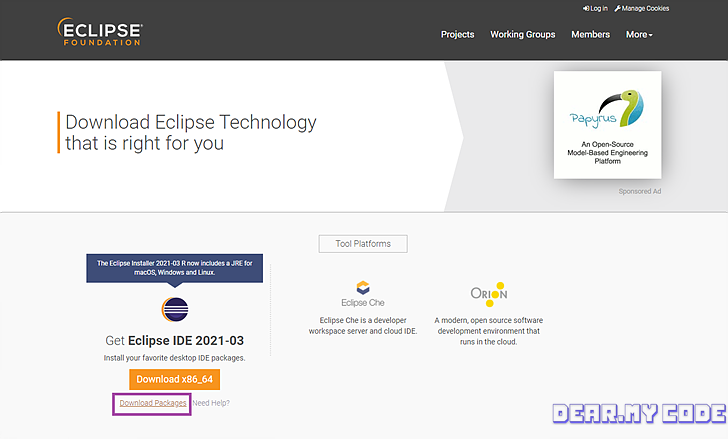Open the Projects menu item
Image resolution: width=728 pixels, height=439 pixels.
point(457,34)
